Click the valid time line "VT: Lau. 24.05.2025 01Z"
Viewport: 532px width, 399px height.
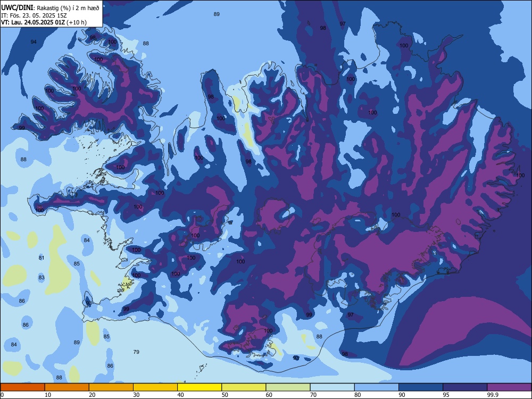pyautogui.click(x=33, y=23)
